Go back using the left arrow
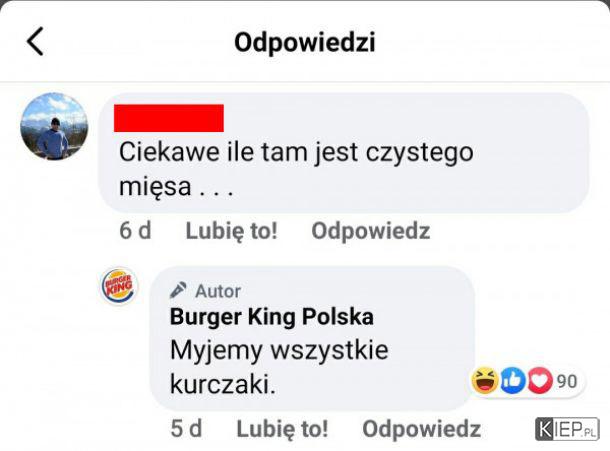Image resolution: width=610 pixels, height=451 pixels. pyautogui.click(x=35, y=41)
